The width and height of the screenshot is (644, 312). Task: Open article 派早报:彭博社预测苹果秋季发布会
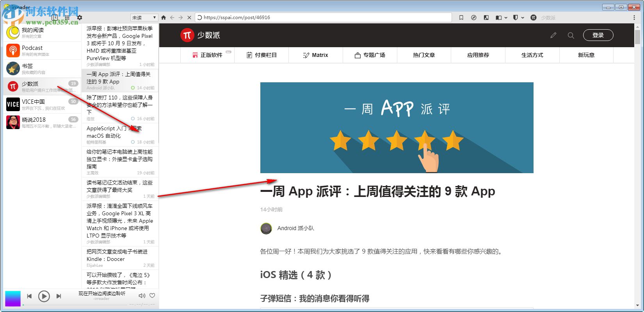coord(120,46)
